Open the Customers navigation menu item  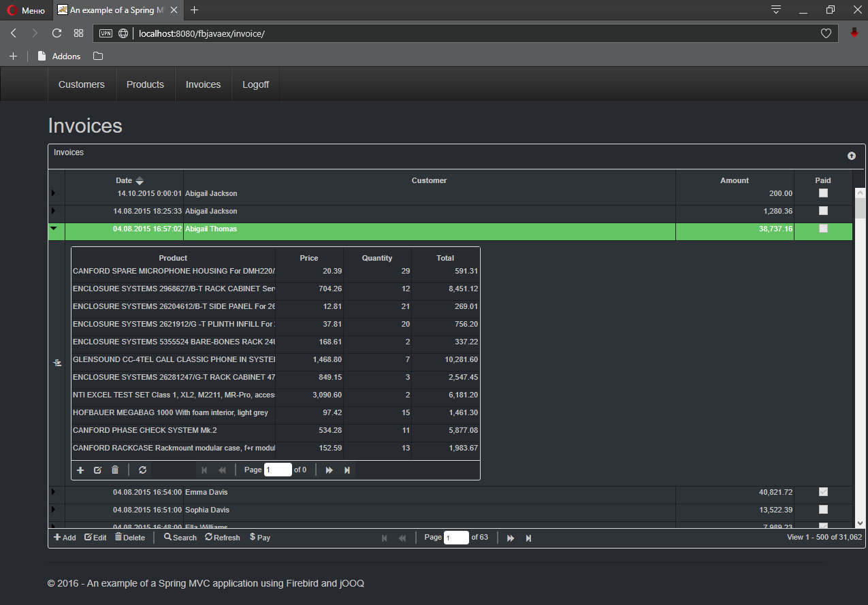tap(81, 84)
